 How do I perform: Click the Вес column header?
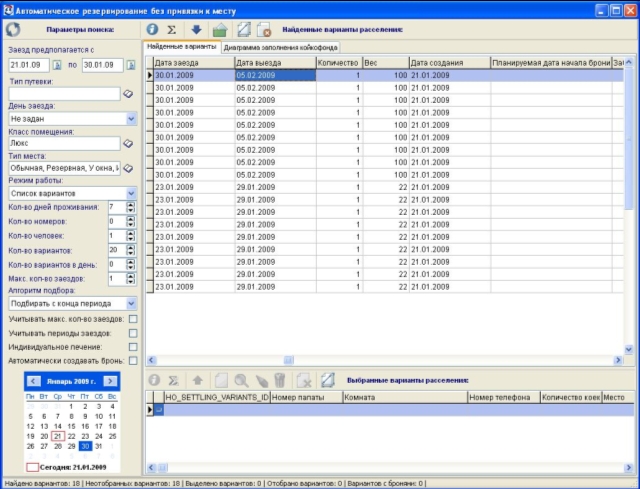[386, 63]
